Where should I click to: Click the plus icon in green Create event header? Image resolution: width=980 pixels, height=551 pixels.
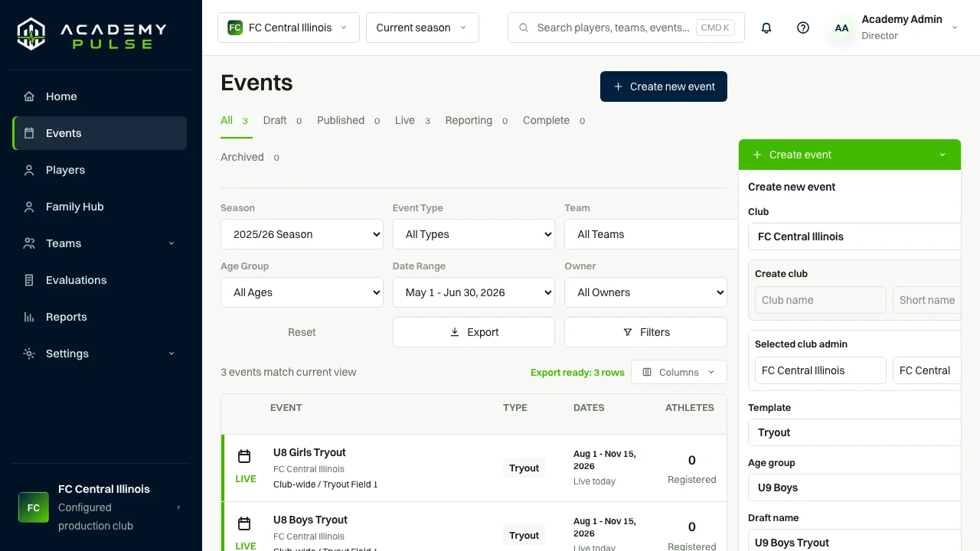(757, 155)
